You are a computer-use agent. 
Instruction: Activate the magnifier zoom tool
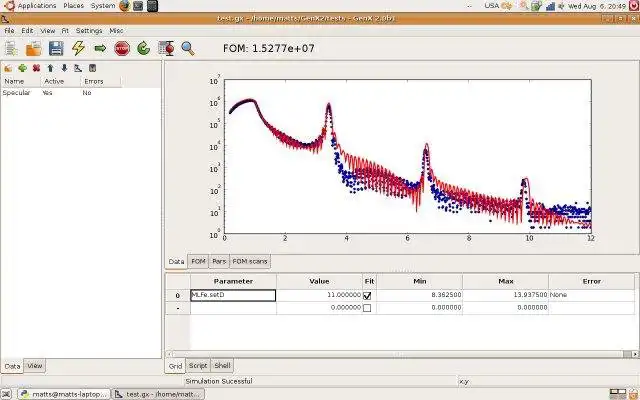(x=188, y=49)
